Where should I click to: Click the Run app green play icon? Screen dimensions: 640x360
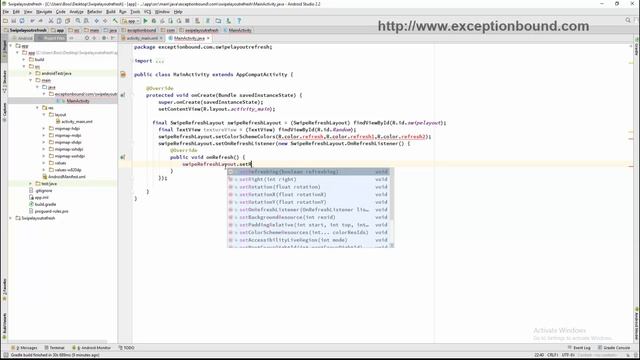(x=145, y=20)
